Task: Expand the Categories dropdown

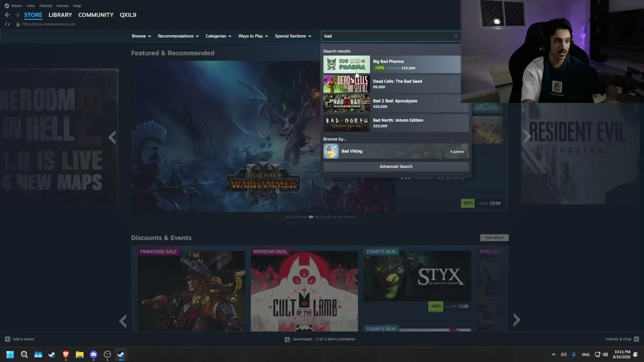Action: click(218, 36)
